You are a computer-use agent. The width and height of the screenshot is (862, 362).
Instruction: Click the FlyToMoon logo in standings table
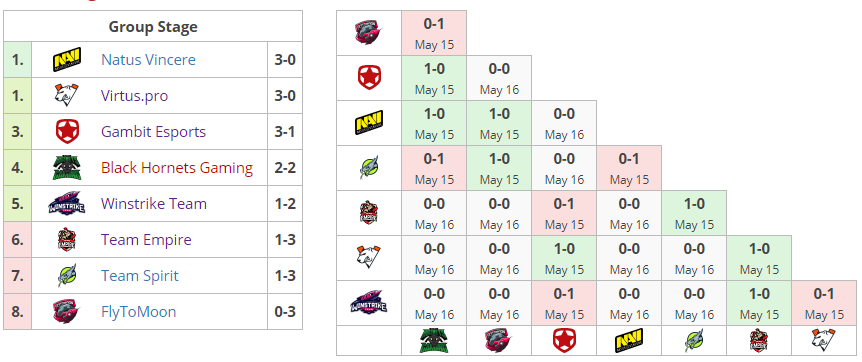coord(67,312)
